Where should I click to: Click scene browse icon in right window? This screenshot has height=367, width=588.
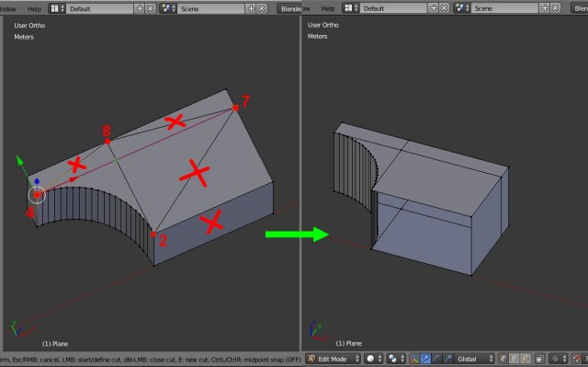pos(461,8)
